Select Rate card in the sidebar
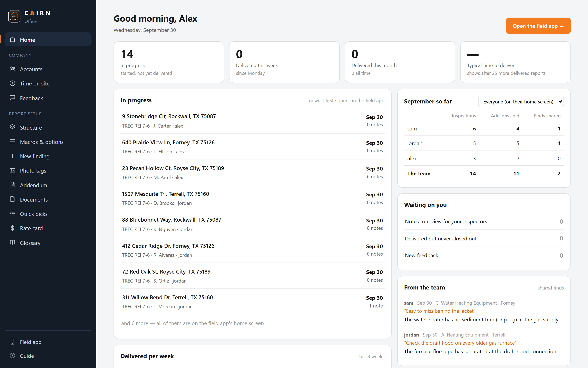The height and width of the screenshot is (368, 588). click(48, 228)
